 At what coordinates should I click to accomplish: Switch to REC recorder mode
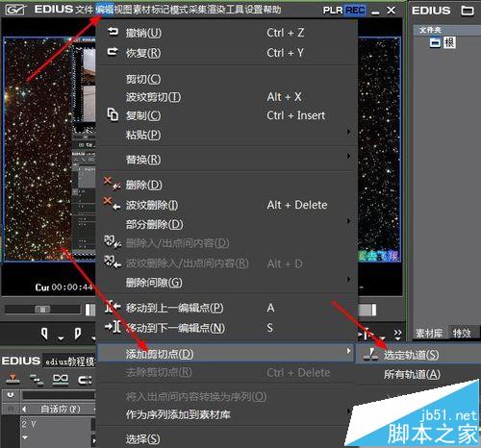tap(355, 11)
